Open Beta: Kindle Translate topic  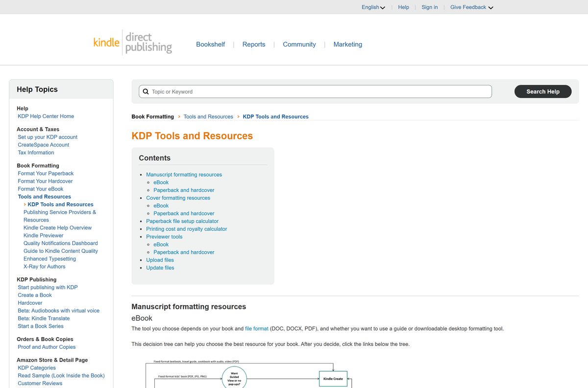pyautogui.click(x=44, y=319)
